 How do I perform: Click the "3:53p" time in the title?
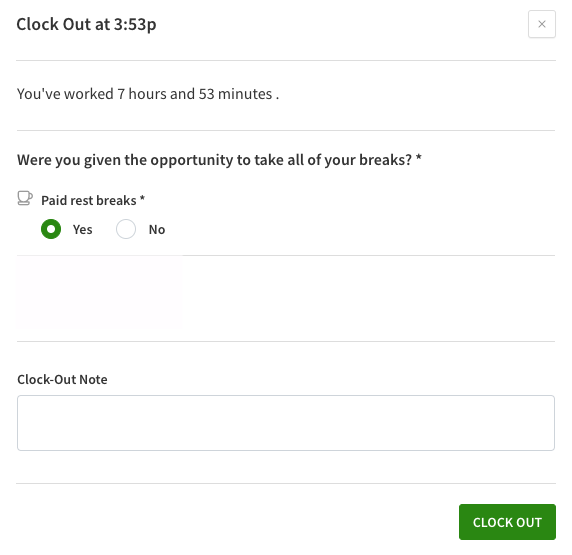click(135, 24)
